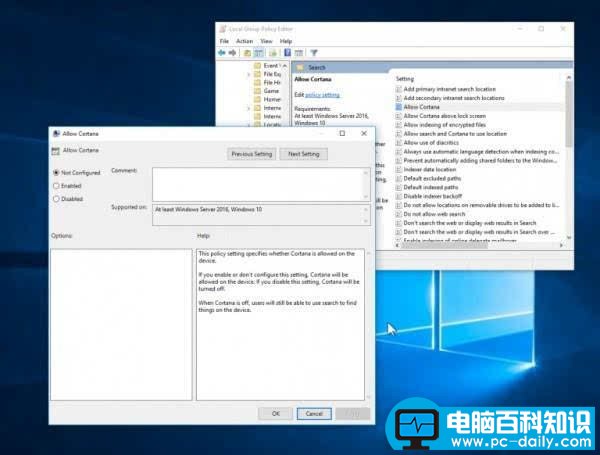Click the icon beside Disable indexer backoff
600x455 pixels.
coord(398,196)
